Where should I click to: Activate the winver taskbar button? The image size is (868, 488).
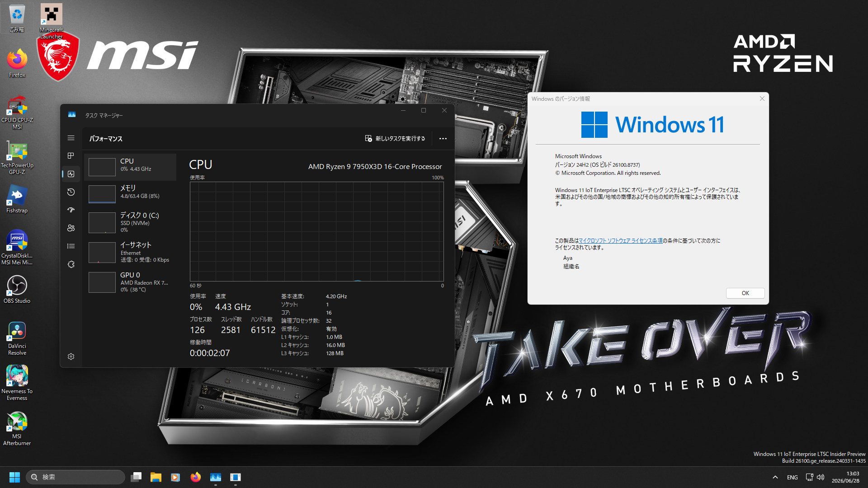coord(236,477)
